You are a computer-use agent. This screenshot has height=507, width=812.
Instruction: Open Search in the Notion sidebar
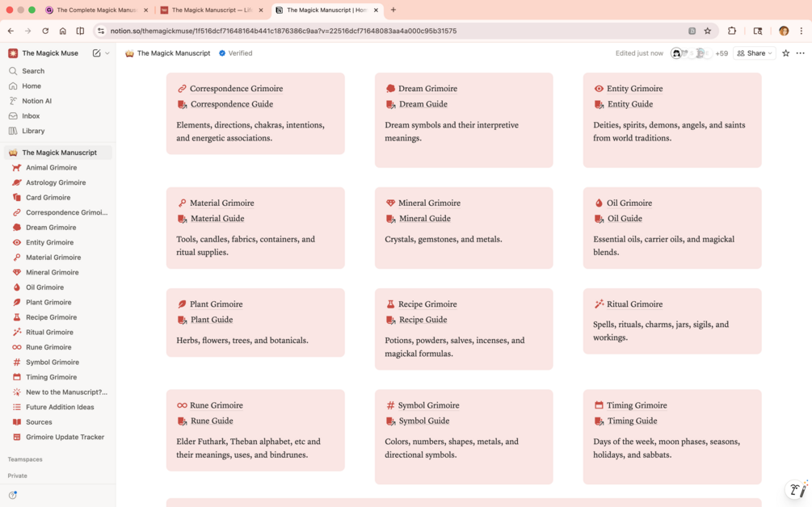coord(33,71)
